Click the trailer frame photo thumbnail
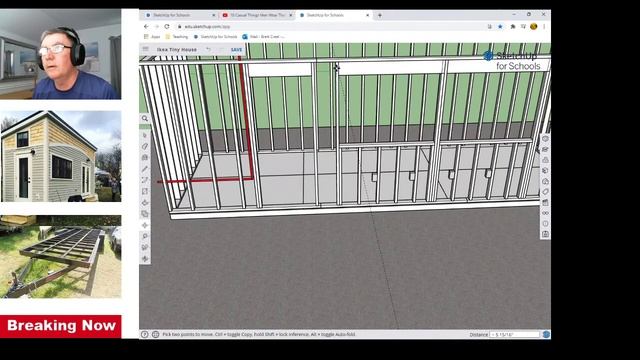The image size is (640, 360). (61, 257)
